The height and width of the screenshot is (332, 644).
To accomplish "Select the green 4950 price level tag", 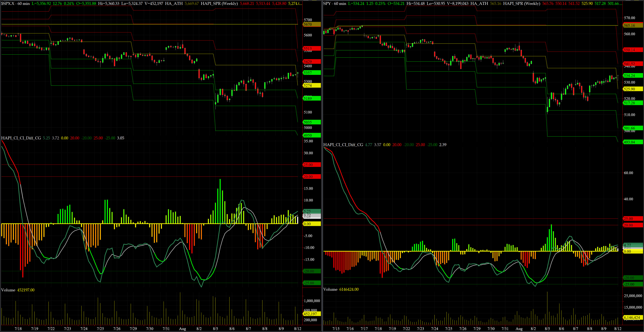I will [x=311, y=135].
